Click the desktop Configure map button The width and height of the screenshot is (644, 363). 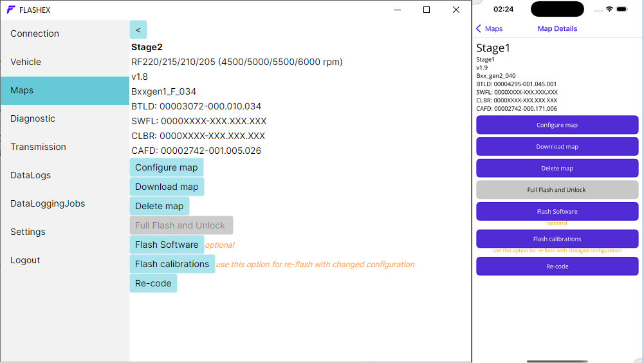(166, 167)
